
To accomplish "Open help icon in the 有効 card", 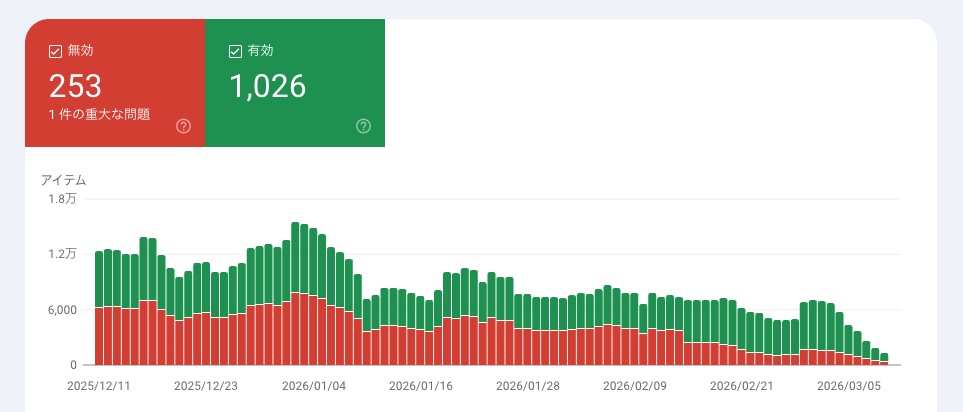I will (x=363, y=126).
